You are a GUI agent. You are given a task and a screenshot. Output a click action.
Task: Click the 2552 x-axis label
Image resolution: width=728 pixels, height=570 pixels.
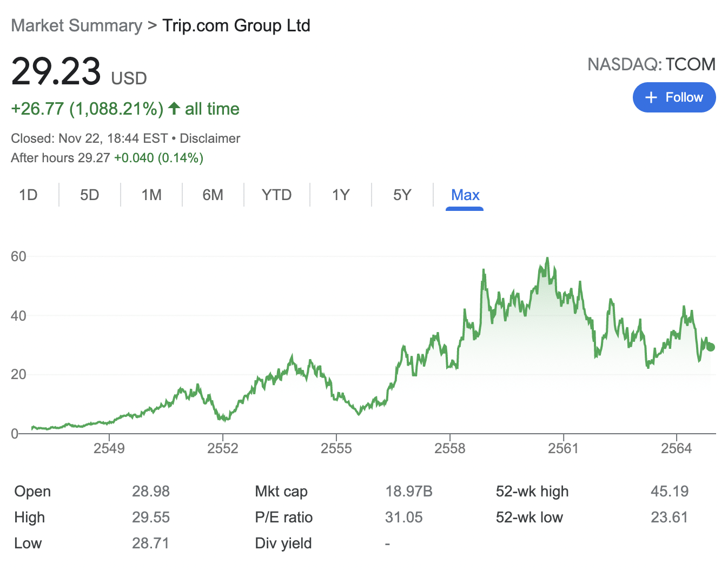tap(223, 448)
